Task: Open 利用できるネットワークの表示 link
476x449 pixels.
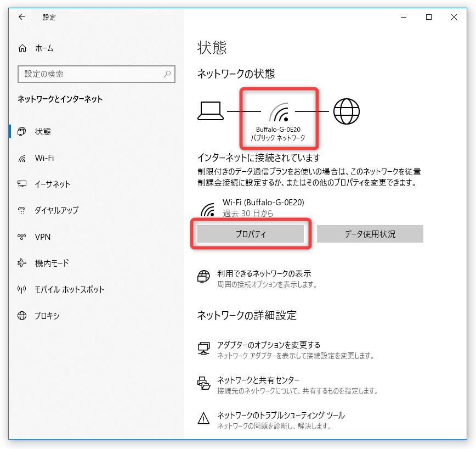Action: (x=264, y=274)
